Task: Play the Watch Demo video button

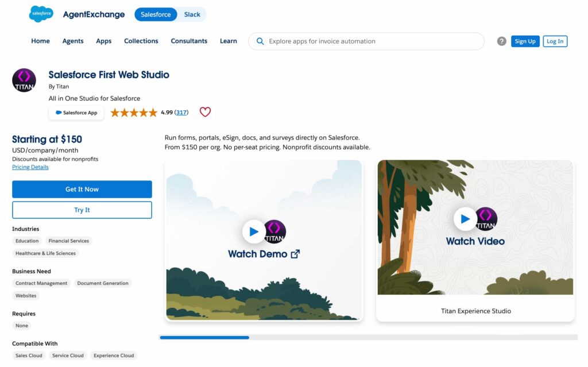Action: point(254,231)
